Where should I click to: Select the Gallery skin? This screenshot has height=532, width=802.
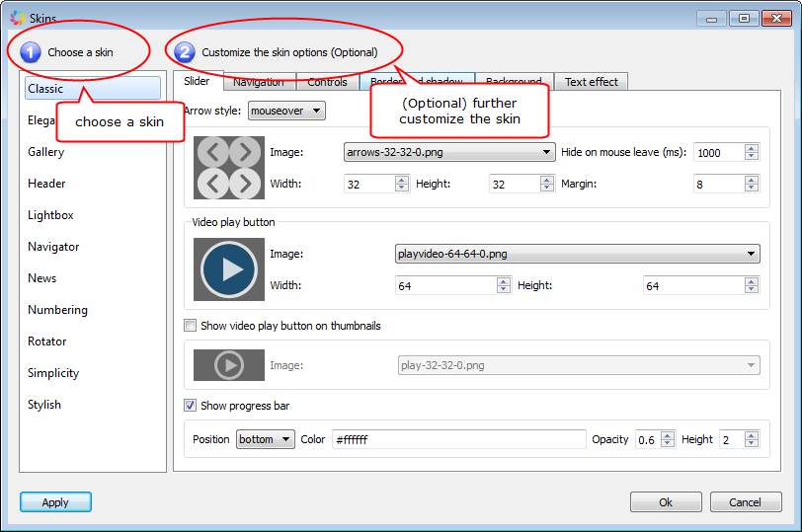point(46,152)
